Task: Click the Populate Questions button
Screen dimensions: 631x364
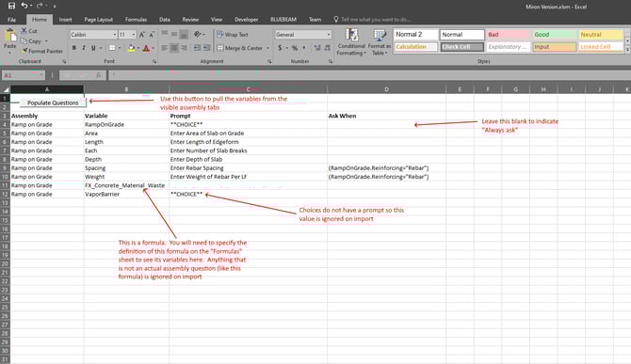Action: point(53,103)
